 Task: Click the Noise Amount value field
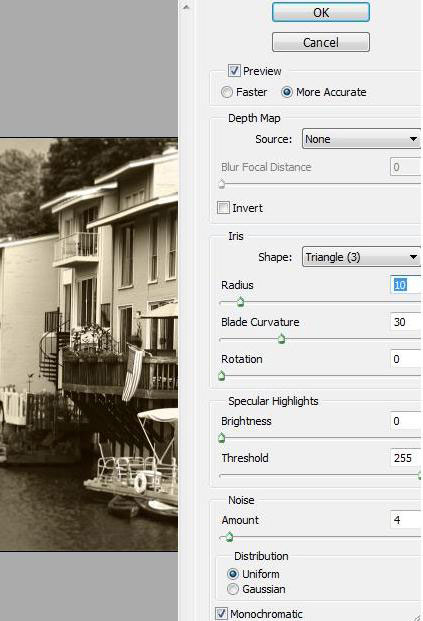(x=406, y=520)
